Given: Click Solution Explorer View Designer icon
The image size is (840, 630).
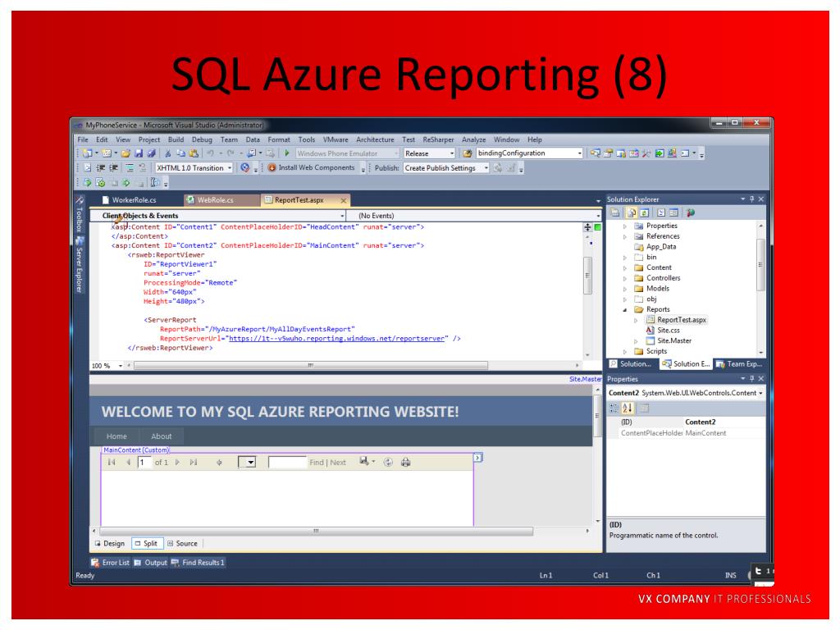Looking at the screenshot, I should (674, 212).
